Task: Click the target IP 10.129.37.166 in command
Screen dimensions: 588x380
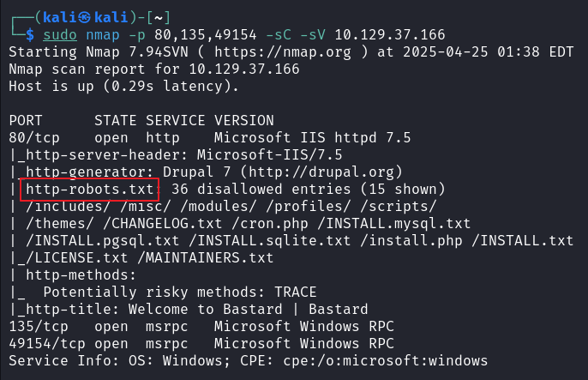Action: [390, 35]
